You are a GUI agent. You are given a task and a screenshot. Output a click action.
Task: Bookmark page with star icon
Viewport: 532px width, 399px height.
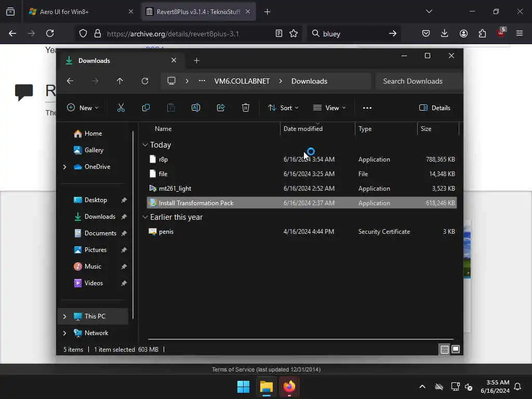[x=294, y=33]
